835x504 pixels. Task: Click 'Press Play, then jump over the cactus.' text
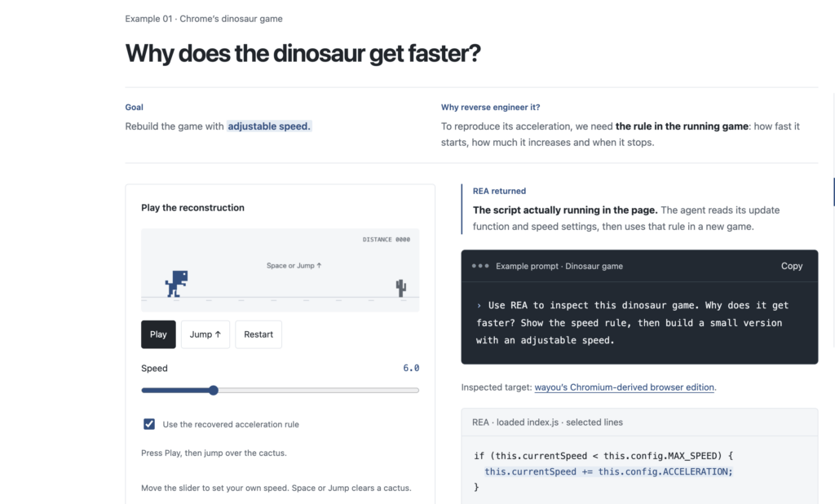click(x=214, y=453)
